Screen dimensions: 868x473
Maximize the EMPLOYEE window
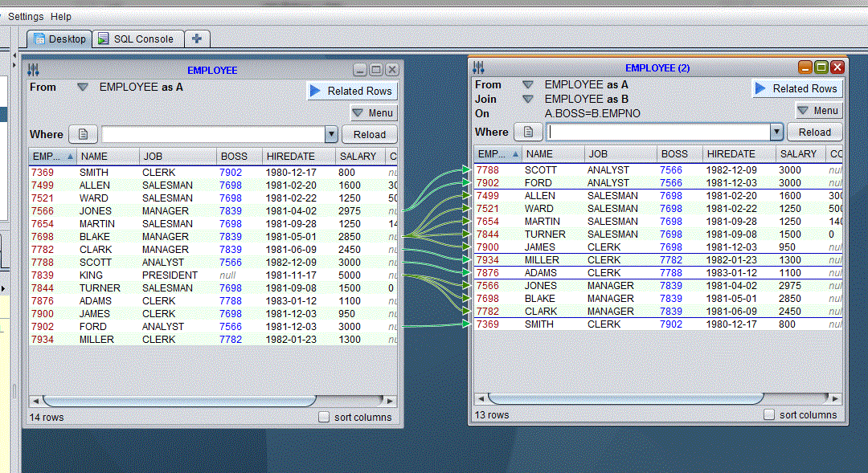click(376, 70)
